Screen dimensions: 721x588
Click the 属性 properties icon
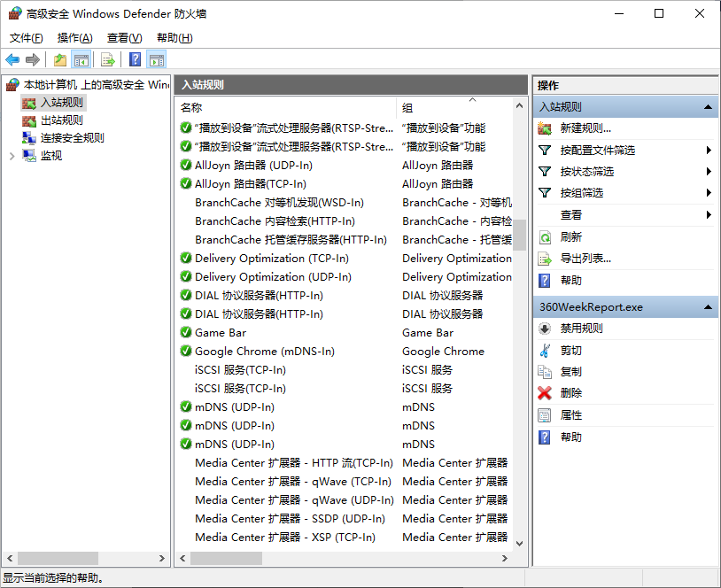pyautogui.click(x=543, y=414)
